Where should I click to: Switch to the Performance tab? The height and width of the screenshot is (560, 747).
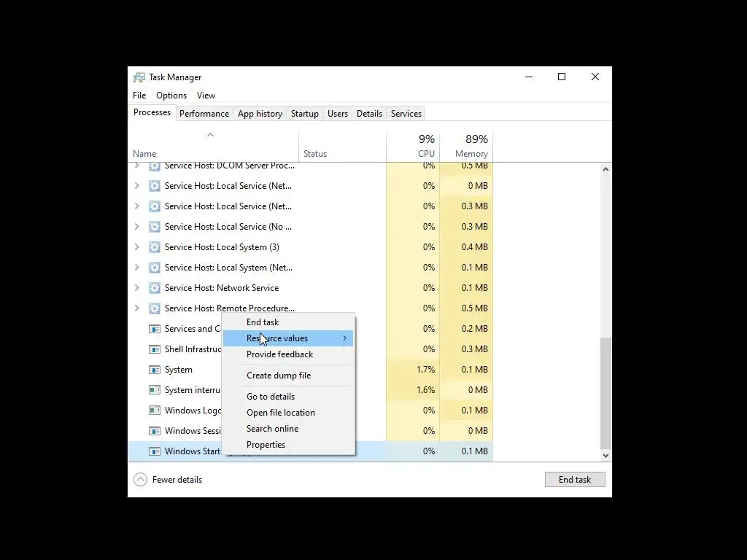[x=204, y=114]
